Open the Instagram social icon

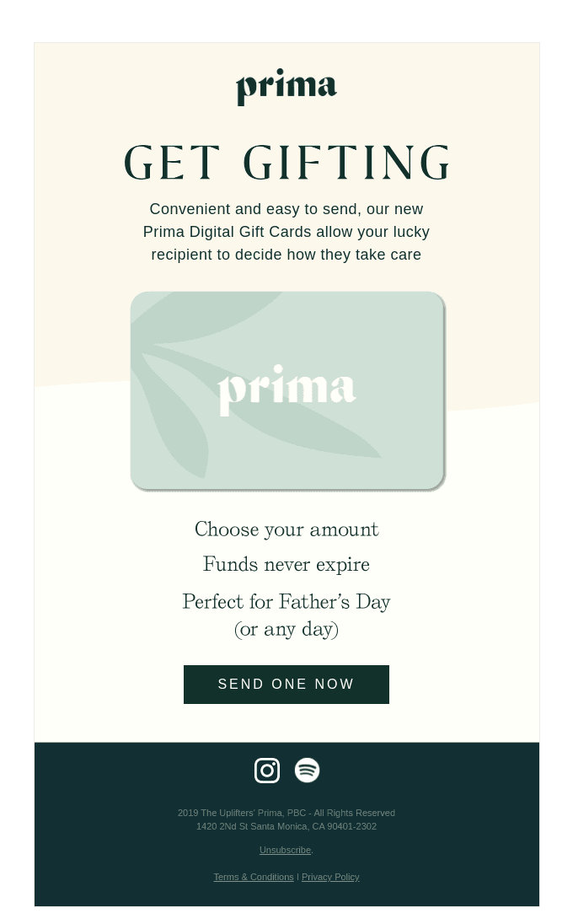point(266,770)
